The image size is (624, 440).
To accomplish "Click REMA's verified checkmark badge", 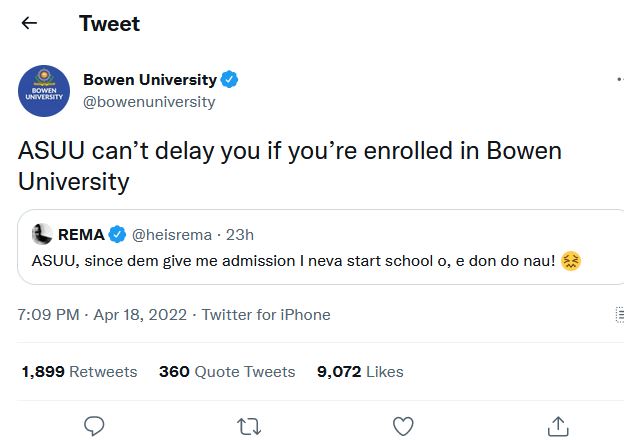I will pyautogui.click(x=117, y=235).
